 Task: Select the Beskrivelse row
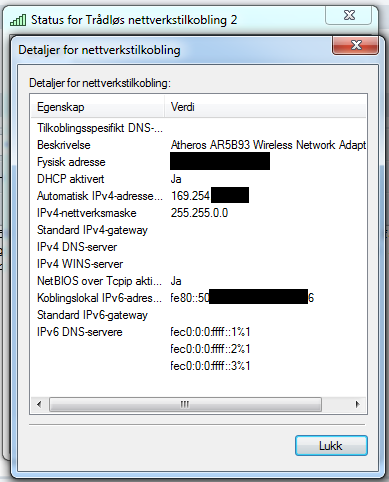tap(199, 145)
